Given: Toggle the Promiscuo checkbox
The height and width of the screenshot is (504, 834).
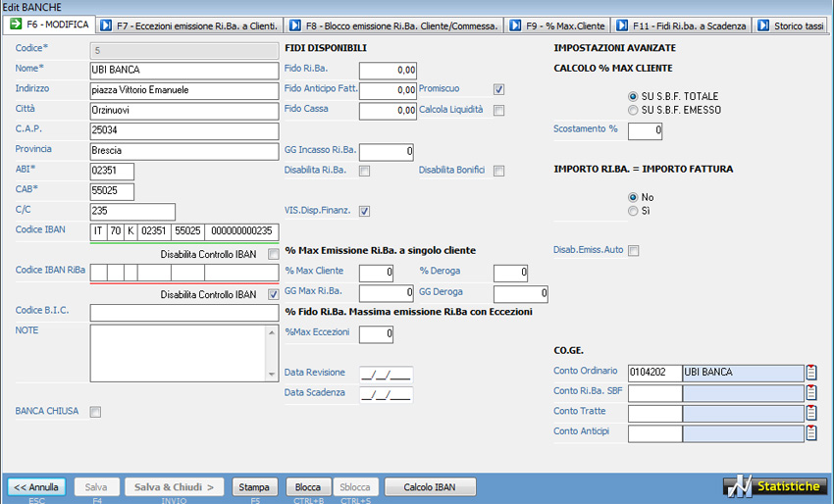Looking at the screenshot, I should point(498,89).
